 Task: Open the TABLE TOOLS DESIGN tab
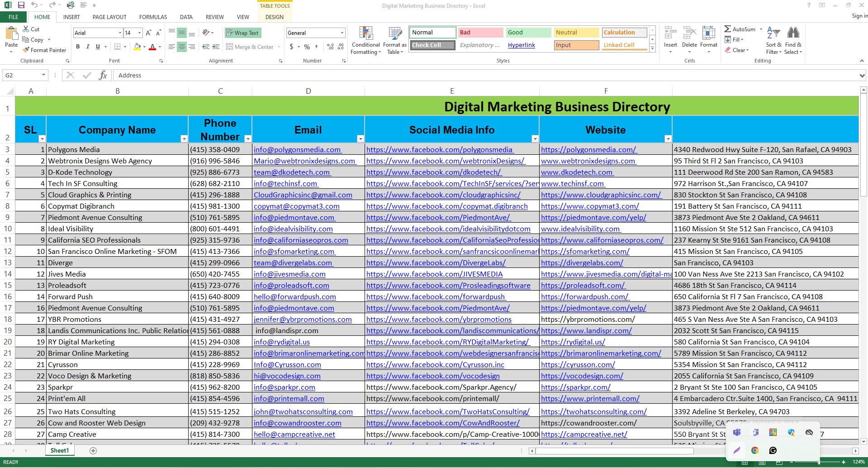tap(274, 17)
